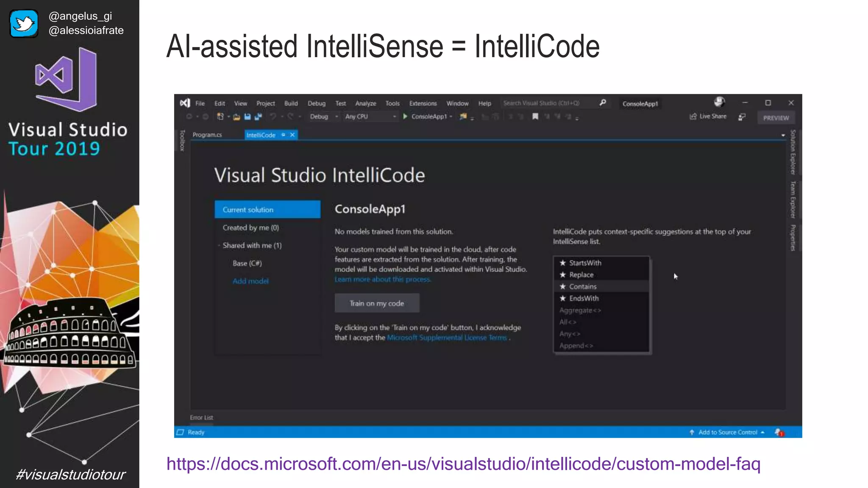
Task: Open the Edit menu
Action: click(x=220, y=103)
